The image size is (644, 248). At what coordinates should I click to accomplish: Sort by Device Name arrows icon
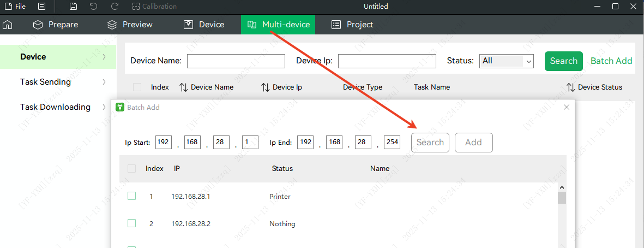pyautogui.click(x=184, y=87)
